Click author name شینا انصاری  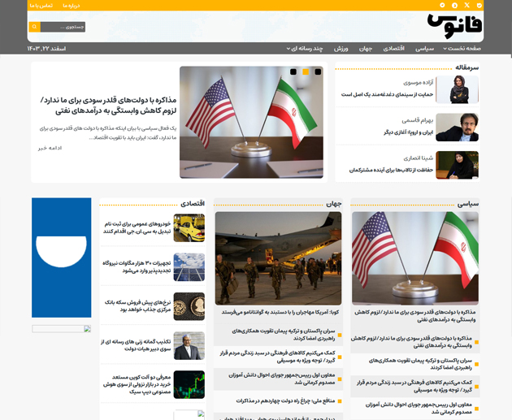click(419, 158)
